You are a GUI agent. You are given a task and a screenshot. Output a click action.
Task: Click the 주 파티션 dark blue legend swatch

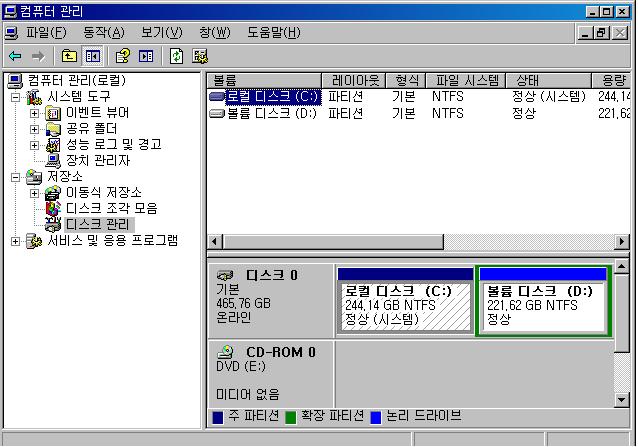coord(218,417)
